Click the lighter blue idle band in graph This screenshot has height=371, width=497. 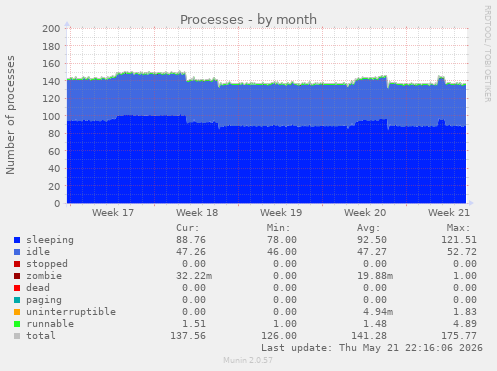tap(267, 105)
